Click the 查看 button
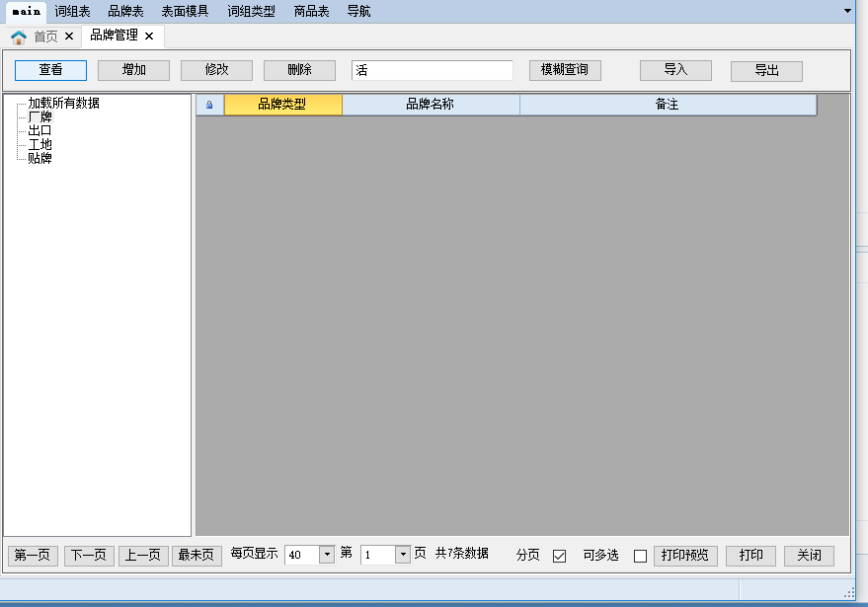Screen dimensions: 868x607 click(51, 70)
